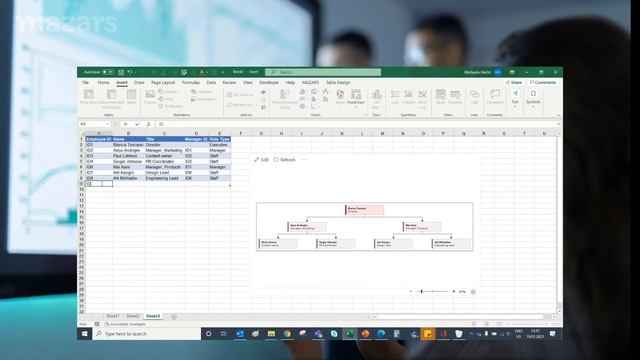Viewport: 640px width, 360px height.
Task: Open the Text dropdown in ribbon
Action: point(515,98)
